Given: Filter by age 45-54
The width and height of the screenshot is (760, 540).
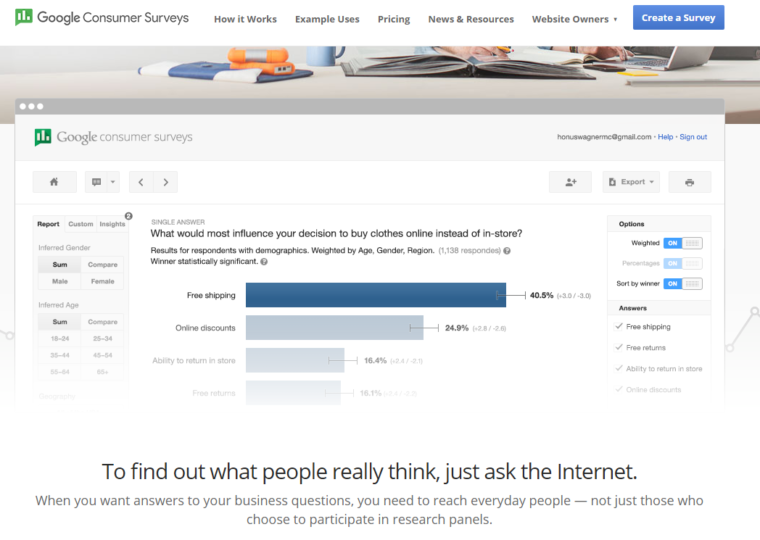Looking at the screenshot, I should point(102,355).
